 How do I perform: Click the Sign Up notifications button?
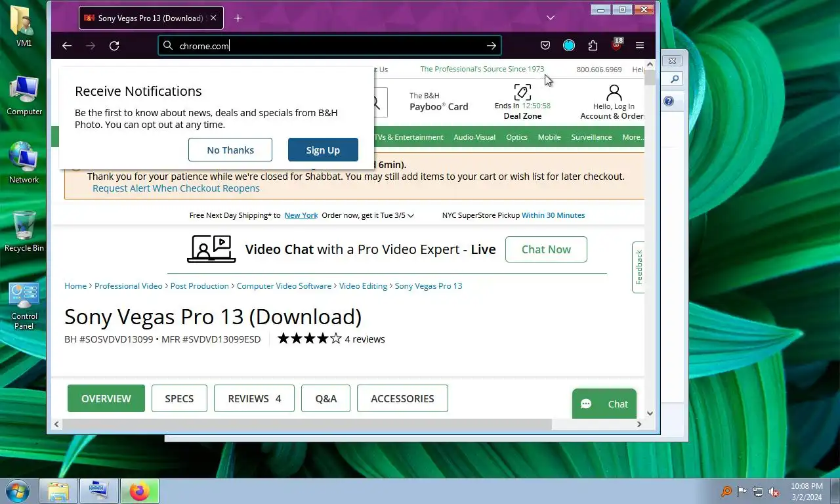(x=323, y=150)
